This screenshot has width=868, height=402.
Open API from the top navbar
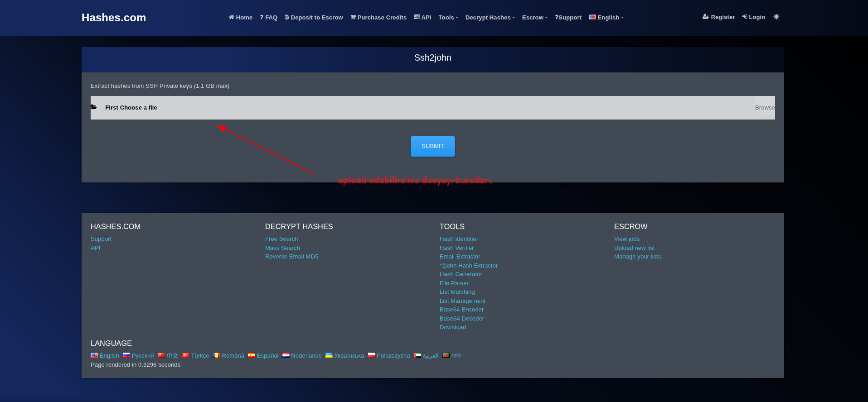(x=422, y=17)
